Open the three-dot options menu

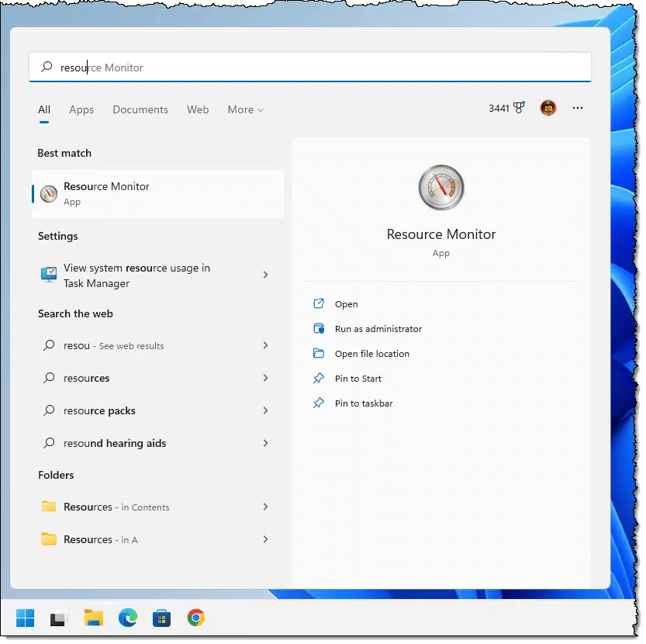tap(577, 108)
